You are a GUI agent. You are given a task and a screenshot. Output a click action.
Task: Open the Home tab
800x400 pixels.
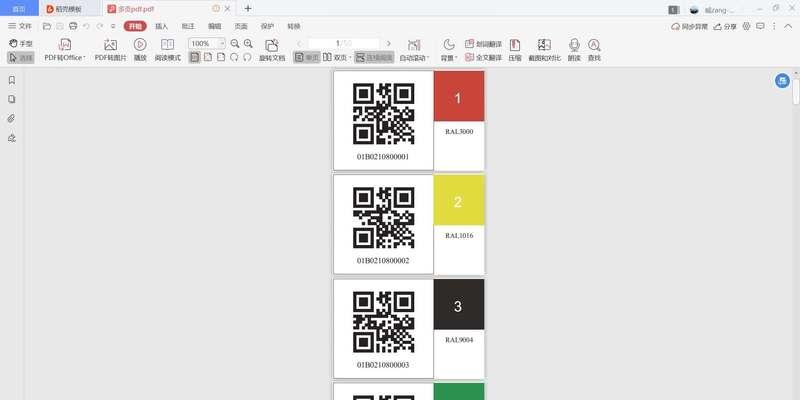(x=19, y=9)
